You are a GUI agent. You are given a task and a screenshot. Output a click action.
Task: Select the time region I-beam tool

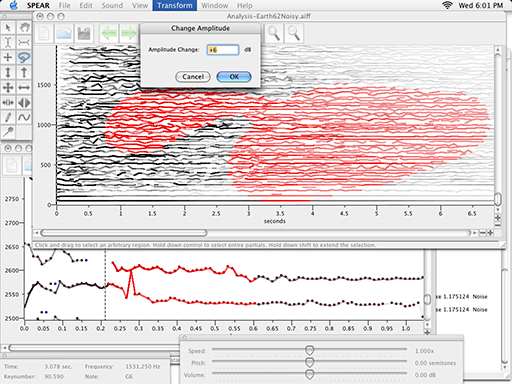pyautogui.click(x=8, y=42)
